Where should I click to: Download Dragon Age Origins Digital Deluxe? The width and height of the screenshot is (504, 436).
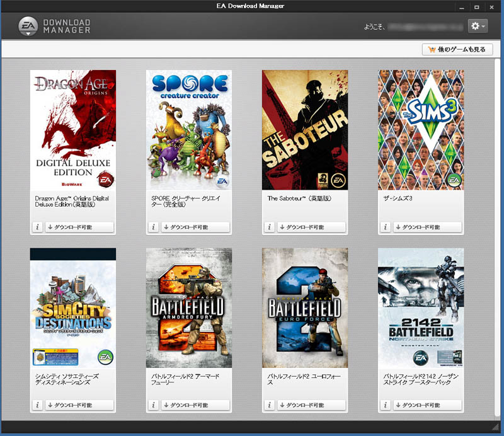click(x=79, y=227)
